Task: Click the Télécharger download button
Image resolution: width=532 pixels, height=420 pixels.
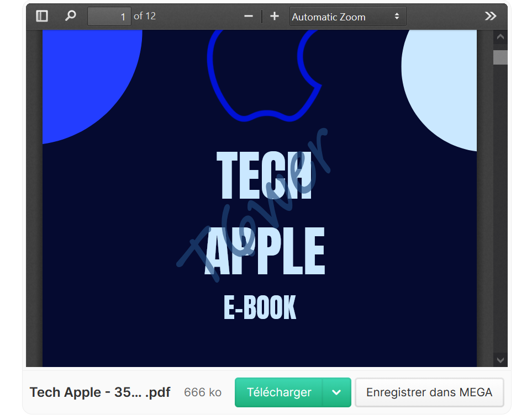Action: coord(278,392)
